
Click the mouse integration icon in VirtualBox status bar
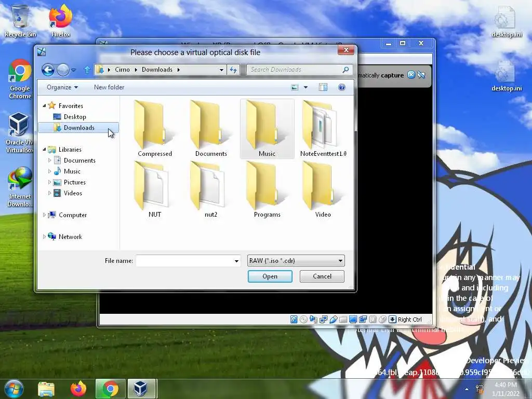pos(382,320)
